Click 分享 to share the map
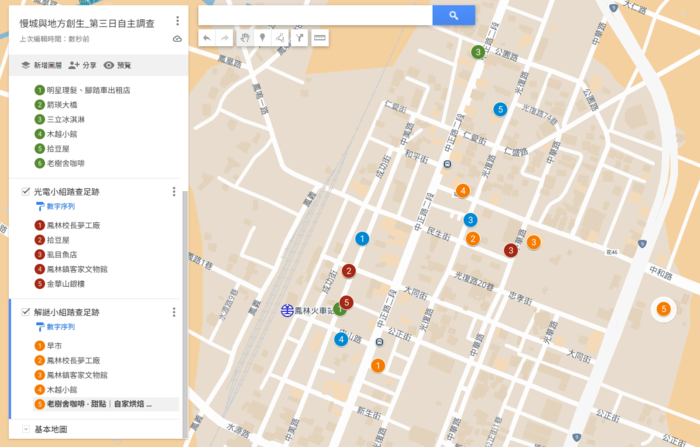 (x=83, y=65)
